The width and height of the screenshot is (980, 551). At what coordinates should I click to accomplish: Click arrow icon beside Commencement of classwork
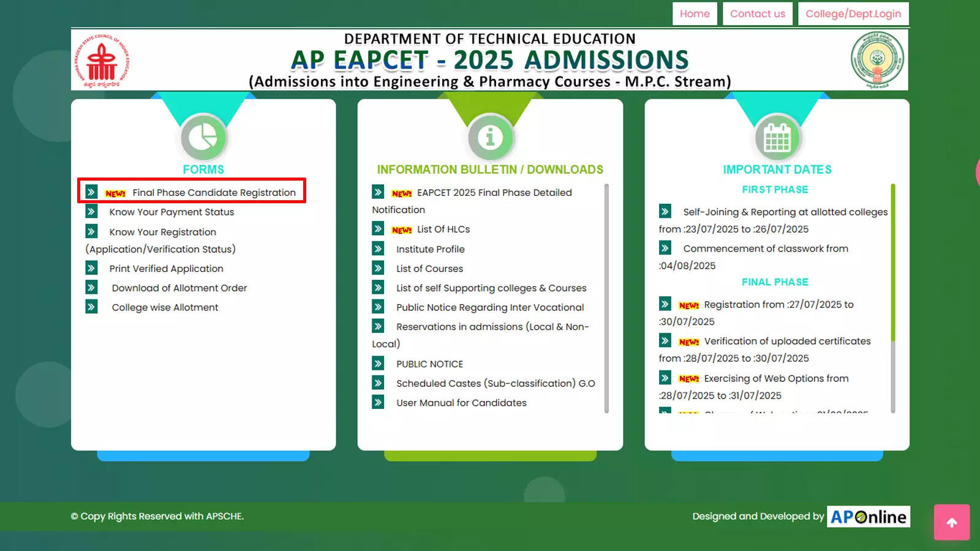click(665, 248)
